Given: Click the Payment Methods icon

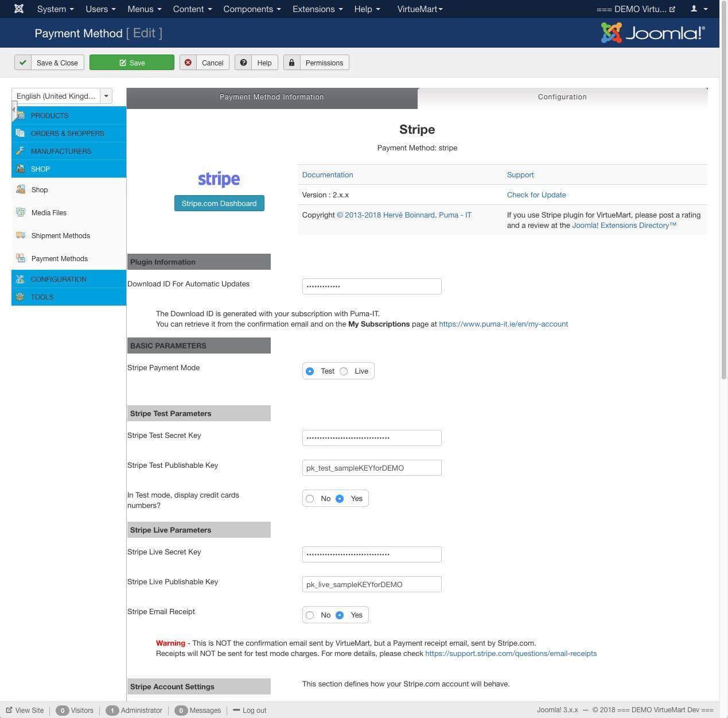Looking at the screenshot, I should [x=21, y=258].
